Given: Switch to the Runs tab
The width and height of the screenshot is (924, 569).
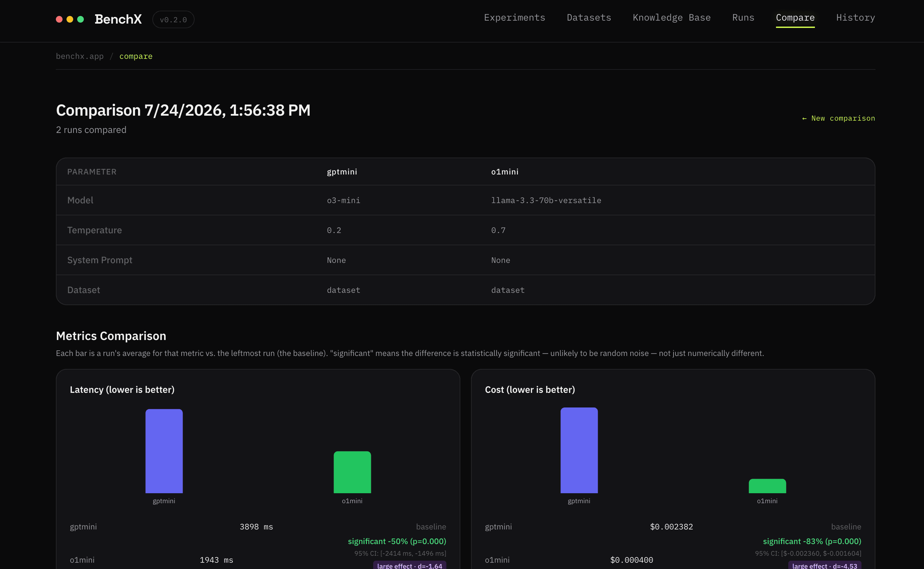Looking at the screenshot, I should [x=743, y=18].
